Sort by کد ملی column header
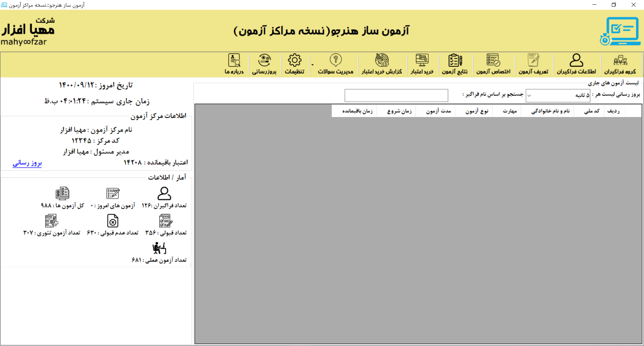 tap(592, 111)
